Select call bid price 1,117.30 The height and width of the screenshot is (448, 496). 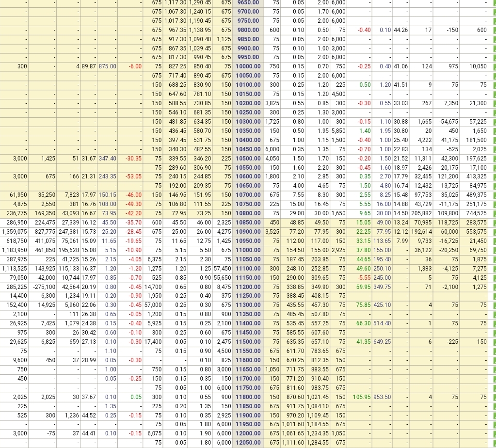point(175,2)
